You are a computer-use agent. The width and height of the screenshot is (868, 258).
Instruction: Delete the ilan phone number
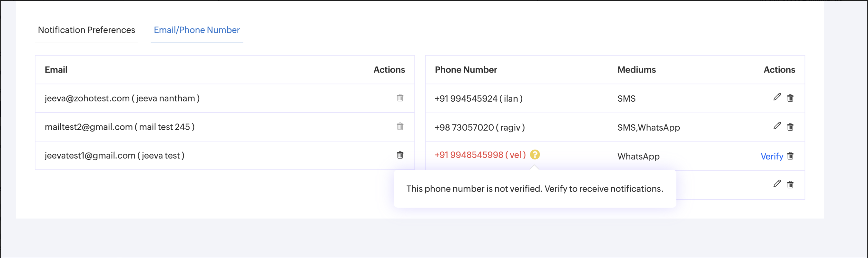point(790,98)
